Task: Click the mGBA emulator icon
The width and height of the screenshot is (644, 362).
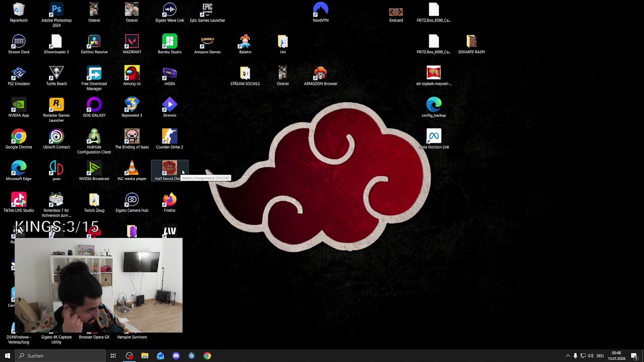Action: point(170,76)
